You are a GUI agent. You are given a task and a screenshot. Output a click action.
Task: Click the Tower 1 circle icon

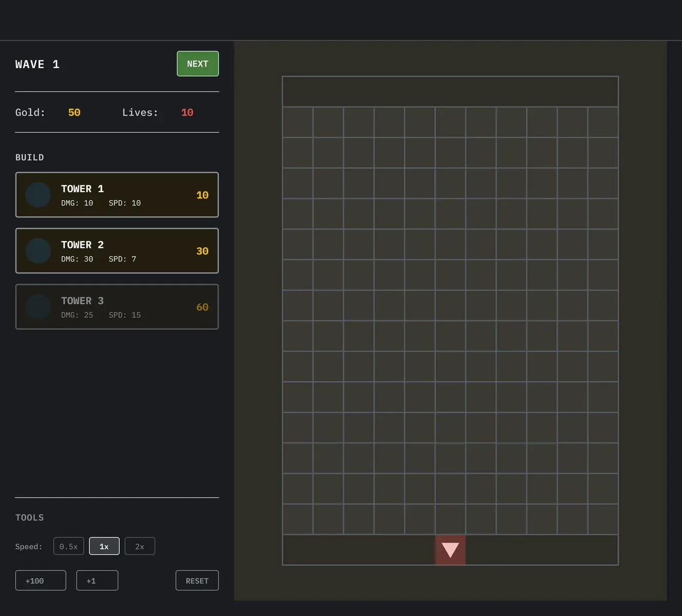[38, 195]
